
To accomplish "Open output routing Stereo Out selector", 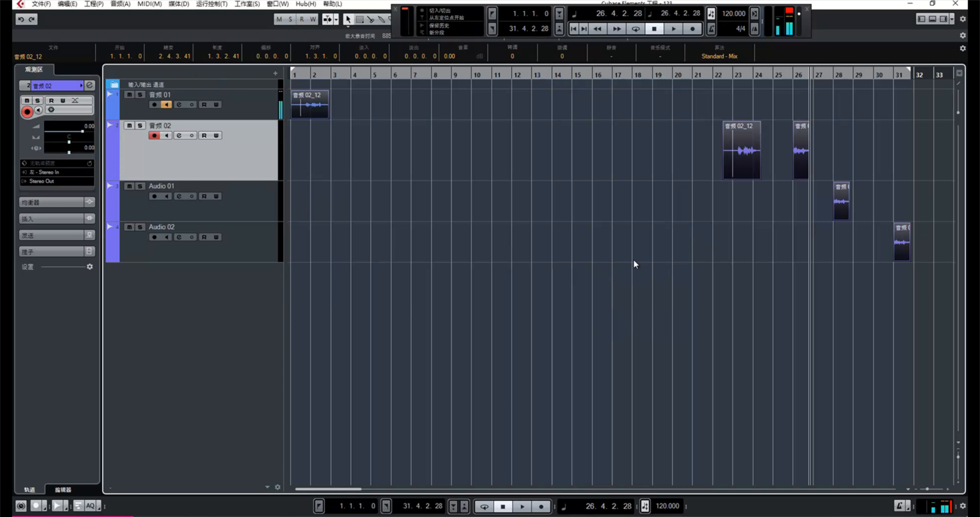I will [x=57, y=182].
